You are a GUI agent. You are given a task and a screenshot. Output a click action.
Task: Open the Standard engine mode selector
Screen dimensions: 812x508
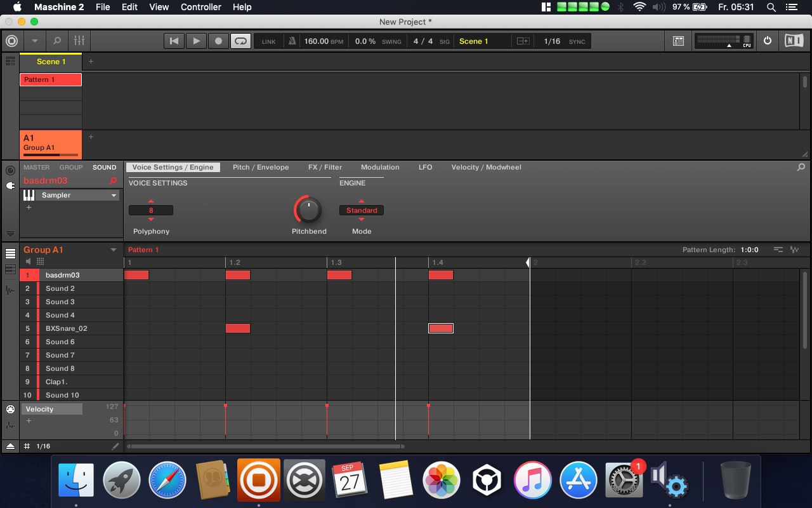tap(362, 210)
